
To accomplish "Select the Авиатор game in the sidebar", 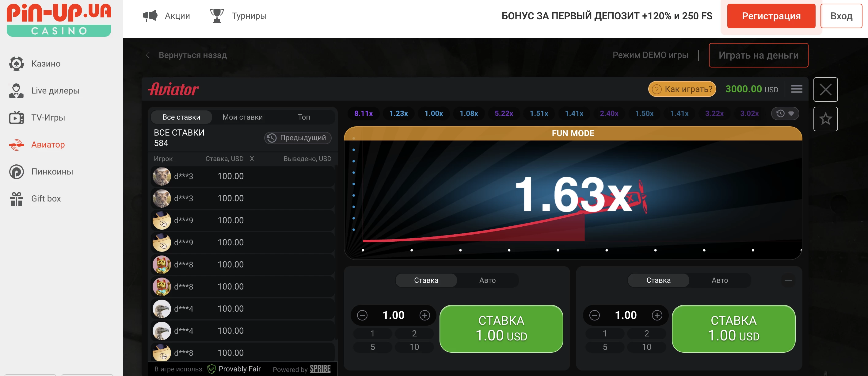I will pos(48,144).
